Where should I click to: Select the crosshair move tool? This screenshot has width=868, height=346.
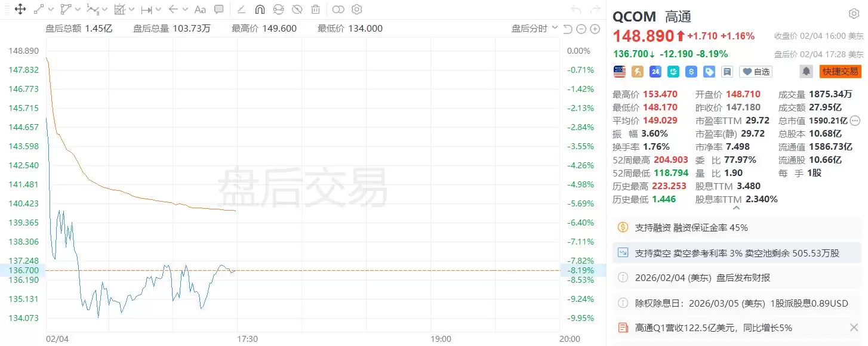click(x=20, y=10)
